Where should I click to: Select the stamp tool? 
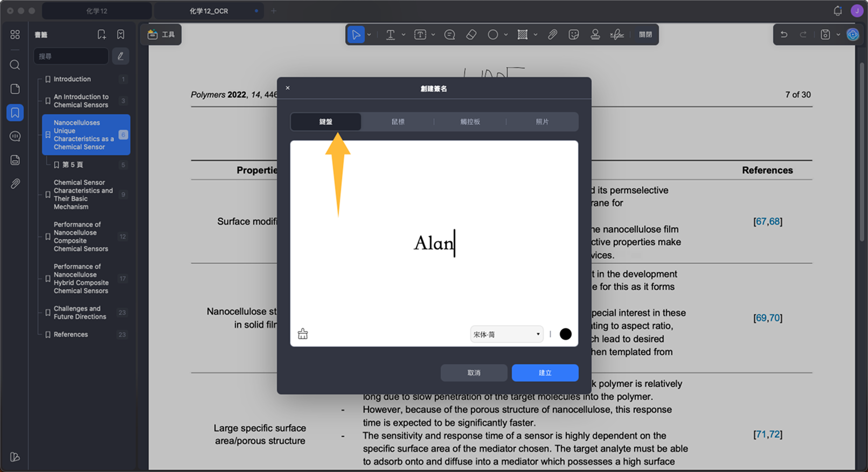pos(595,34)
